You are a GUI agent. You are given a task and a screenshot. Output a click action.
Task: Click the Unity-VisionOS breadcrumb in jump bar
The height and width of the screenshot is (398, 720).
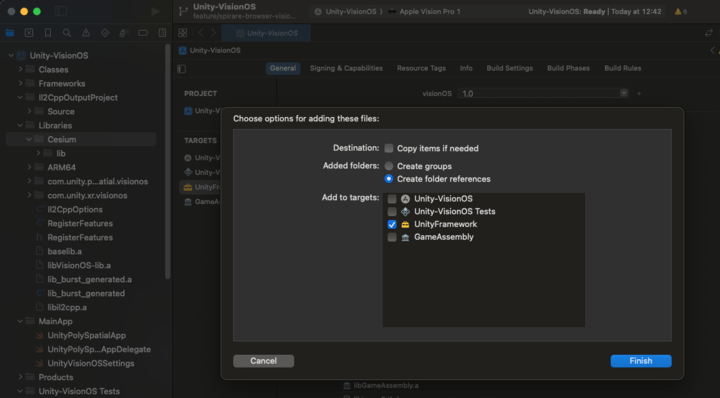point(210,50)
